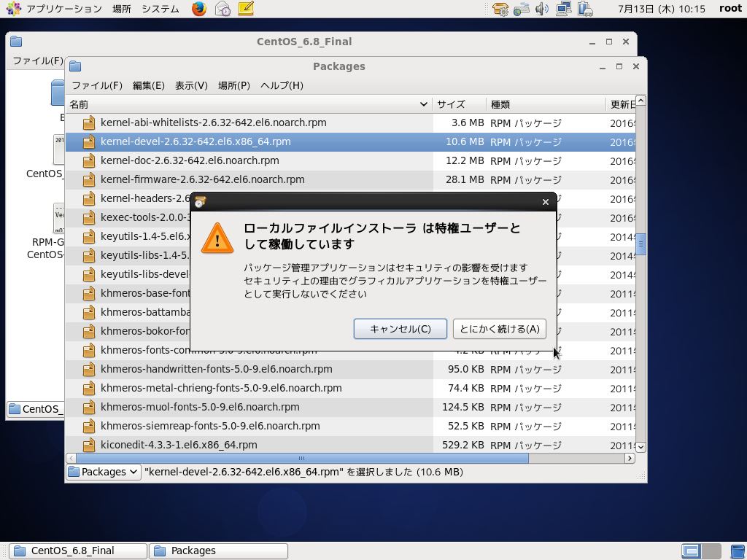
Task: Select kiconedit-4.3.3-1.el6.x86_64.rpm file name
Action: [179, 445]
